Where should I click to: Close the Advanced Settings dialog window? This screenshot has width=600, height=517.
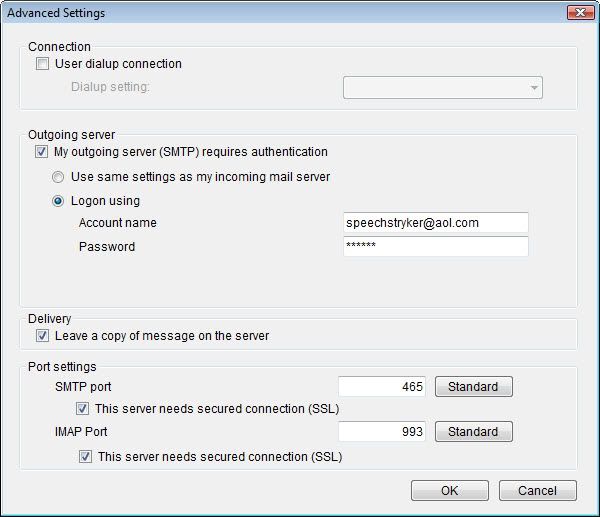580,13
